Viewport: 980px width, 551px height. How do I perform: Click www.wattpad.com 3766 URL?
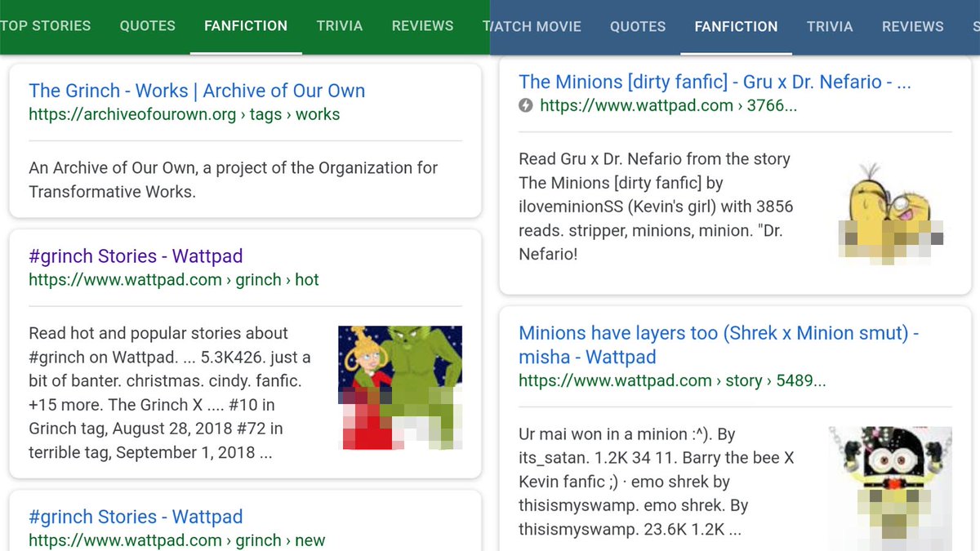tap(668, 105)
